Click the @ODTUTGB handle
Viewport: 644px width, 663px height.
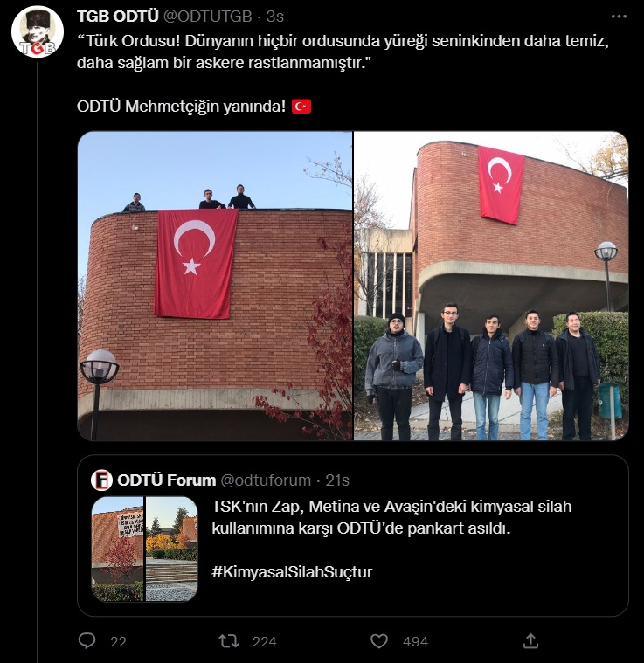pos(207,16)
